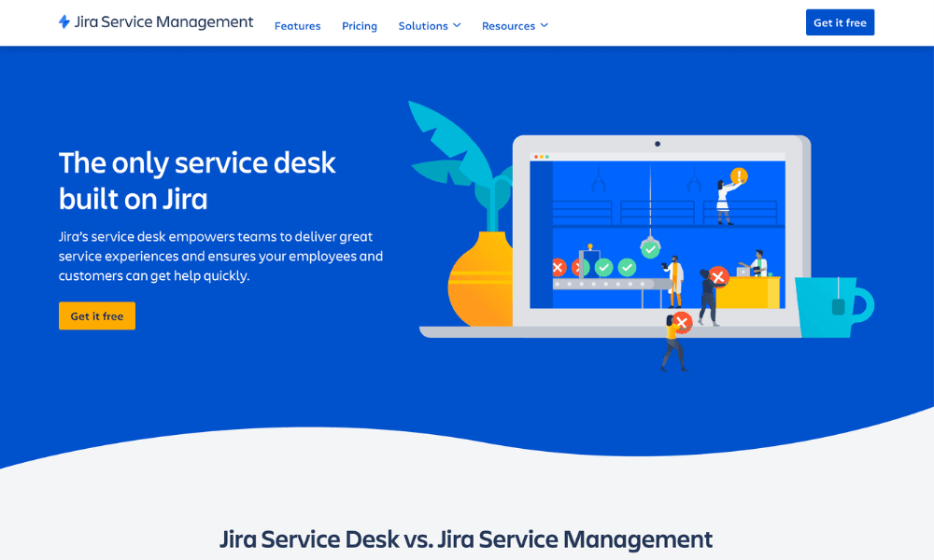Open the Features page

coord(297,25)
